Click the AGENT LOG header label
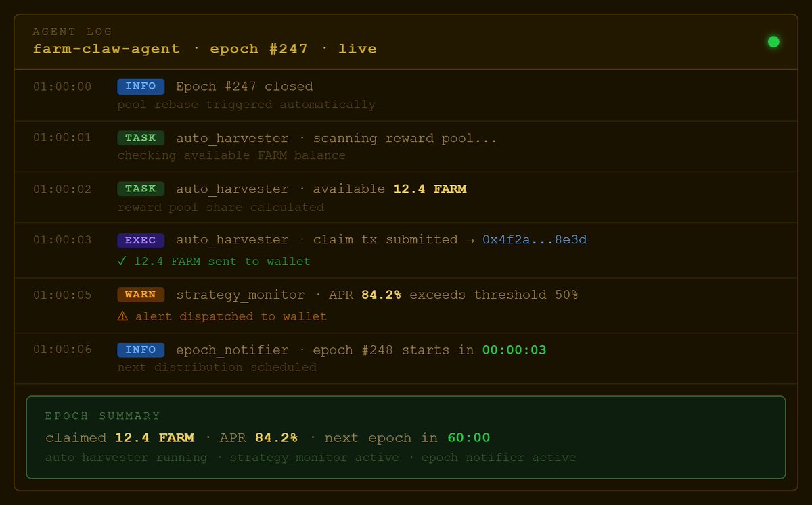 click(x=72, y=32)
